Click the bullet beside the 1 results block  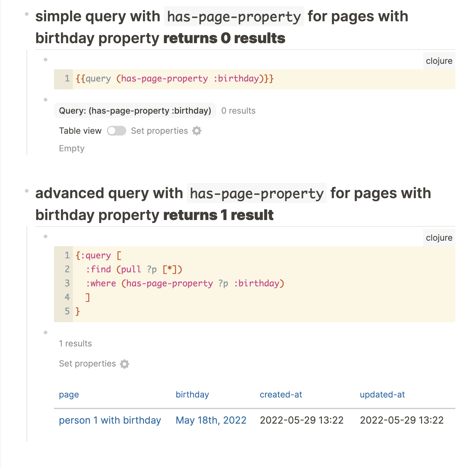pos(46,332)
